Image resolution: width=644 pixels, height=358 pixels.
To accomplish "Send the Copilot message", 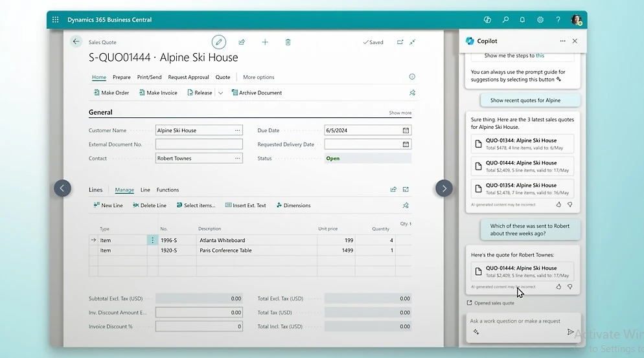I will pos(570,331).
